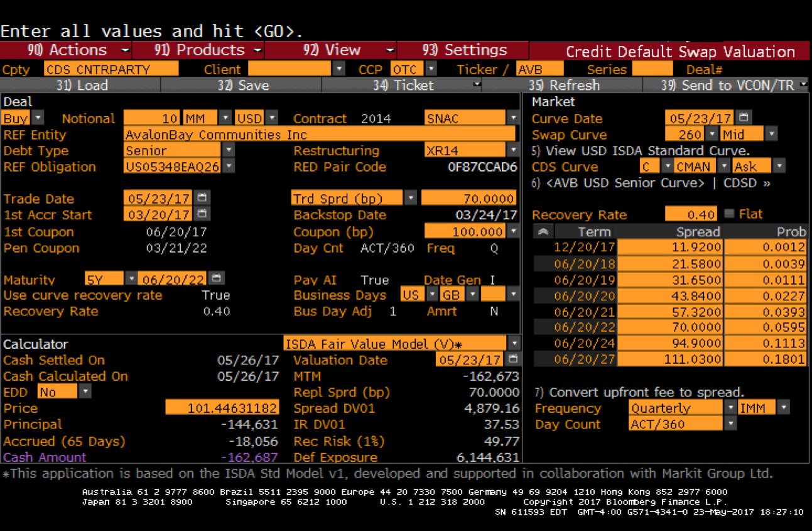
Task: Open the Restructuring XR14 dropdown
Action: (513, 151)
